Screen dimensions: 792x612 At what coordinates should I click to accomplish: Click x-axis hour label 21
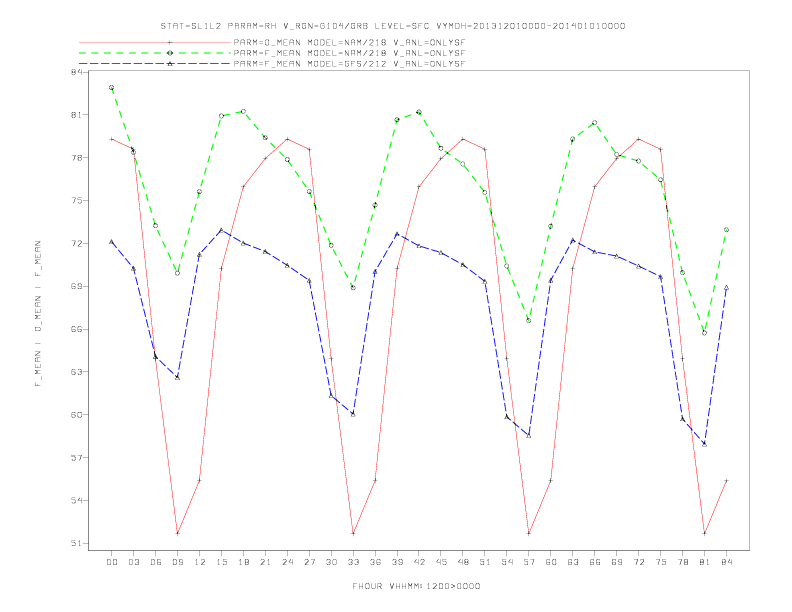266,562
